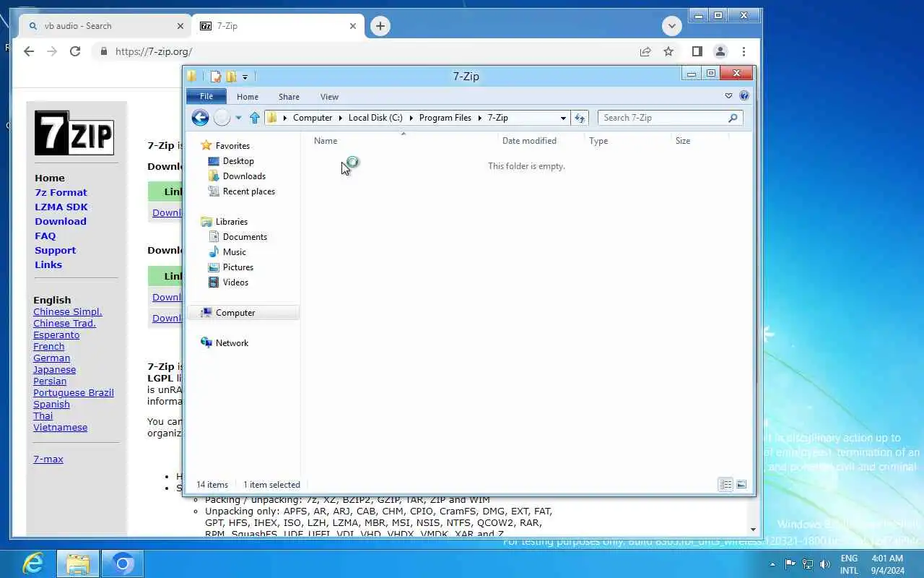The height and width of the screenshot is (578, 924).
Task: Open volume control in system tray
Action: coord(825,564)
